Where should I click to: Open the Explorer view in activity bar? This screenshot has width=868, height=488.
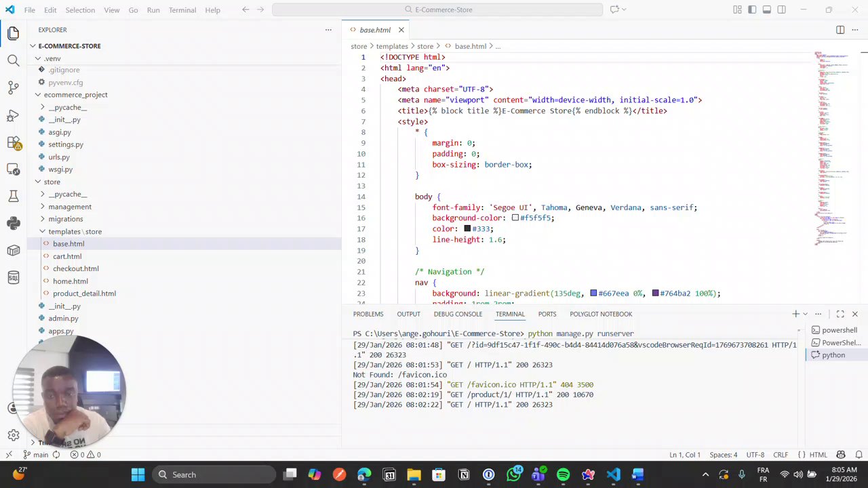(13, 33)
